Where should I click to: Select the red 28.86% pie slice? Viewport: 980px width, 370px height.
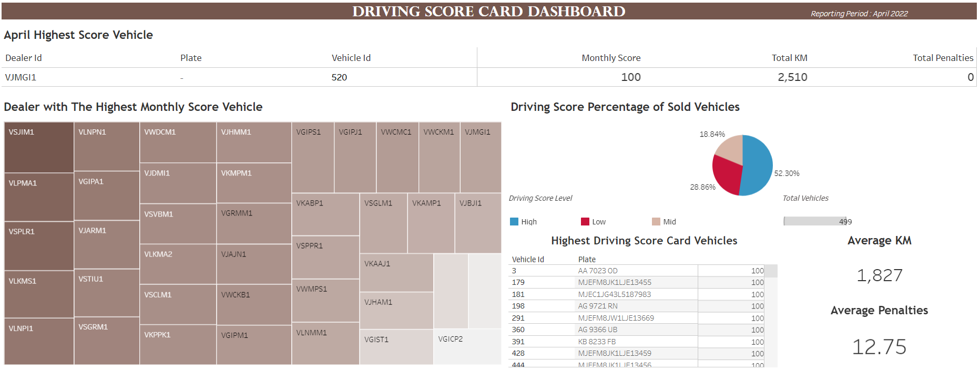(x=726, y=176)
